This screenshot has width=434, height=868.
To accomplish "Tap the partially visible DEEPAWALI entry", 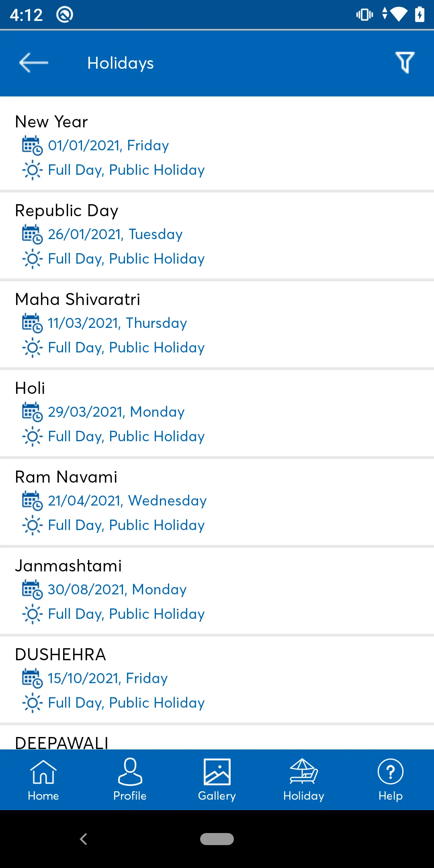I will 217,737.
